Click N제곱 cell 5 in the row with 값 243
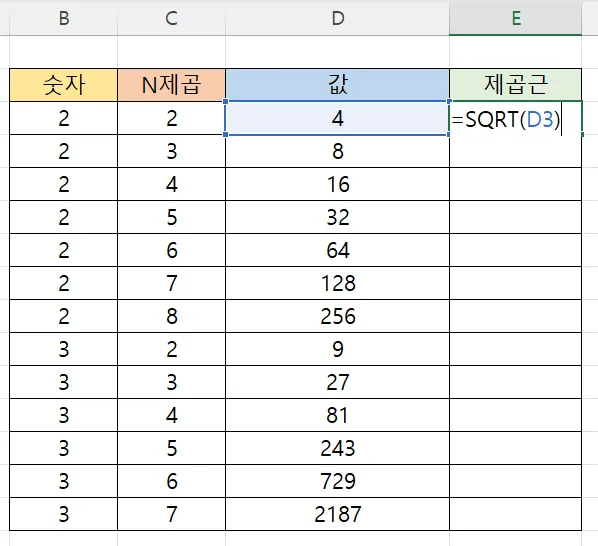Image resolution: width=598 pixels, height=546 pixels. pyautogui.click(x=171, y=448)
